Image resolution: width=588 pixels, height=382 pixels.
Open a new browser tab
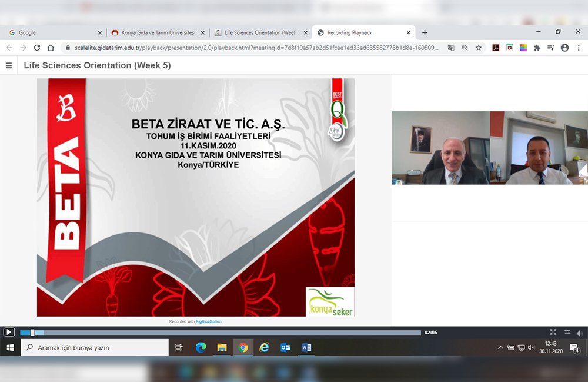pos(425,32)
